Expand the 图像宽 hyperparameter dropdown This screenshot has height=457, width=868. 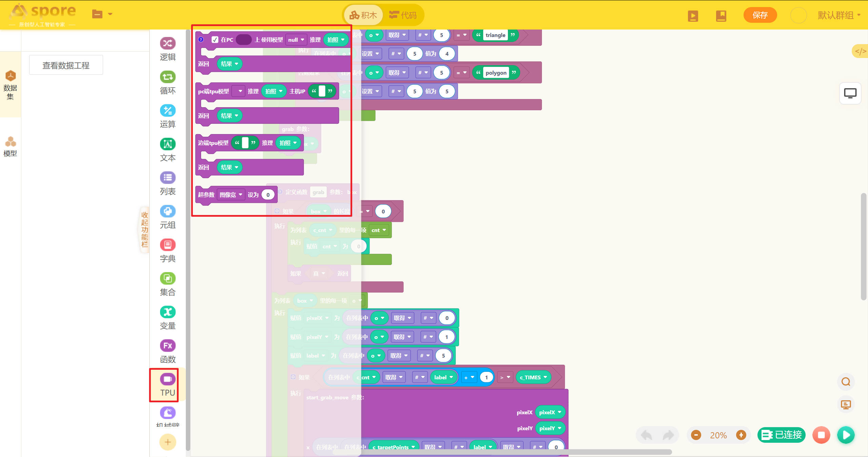(x=231, y=195)
